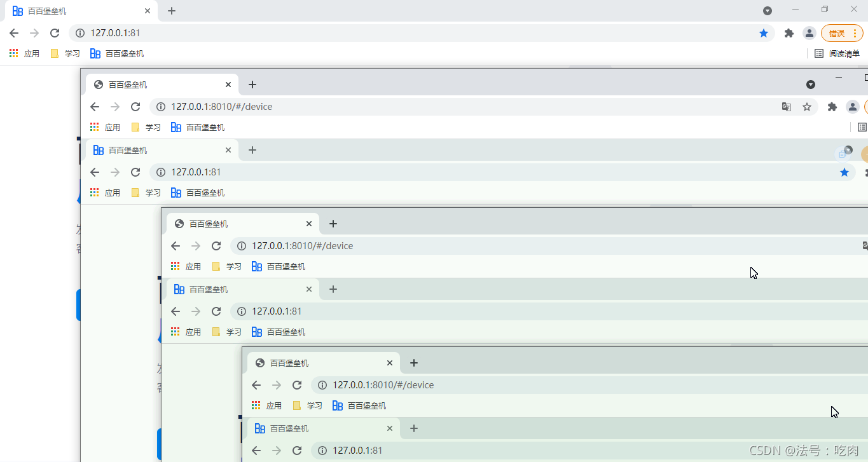
Task: Select tab of innermost 127.0.0.1:81 nested window
Action: (324, 428)
